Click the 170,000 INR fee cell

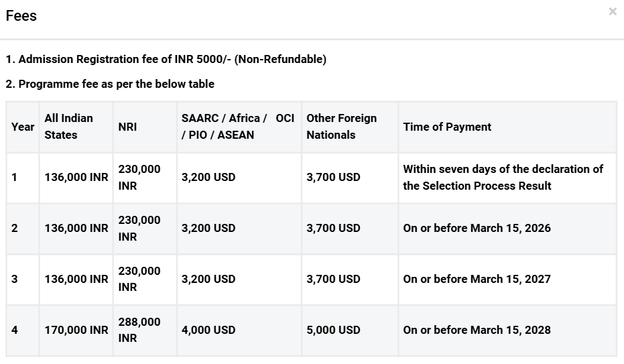pos(76,330)
